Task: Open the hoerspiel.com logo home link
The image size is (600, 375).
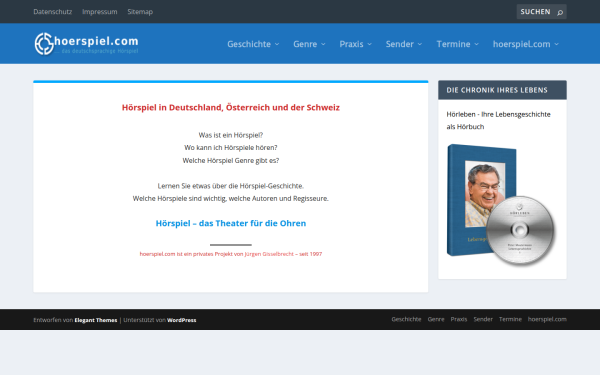Action: [86, 44]
